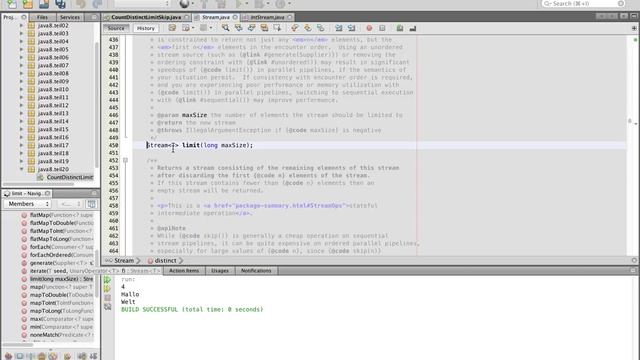Click the Run Project play icon in main toolbar

239,4
